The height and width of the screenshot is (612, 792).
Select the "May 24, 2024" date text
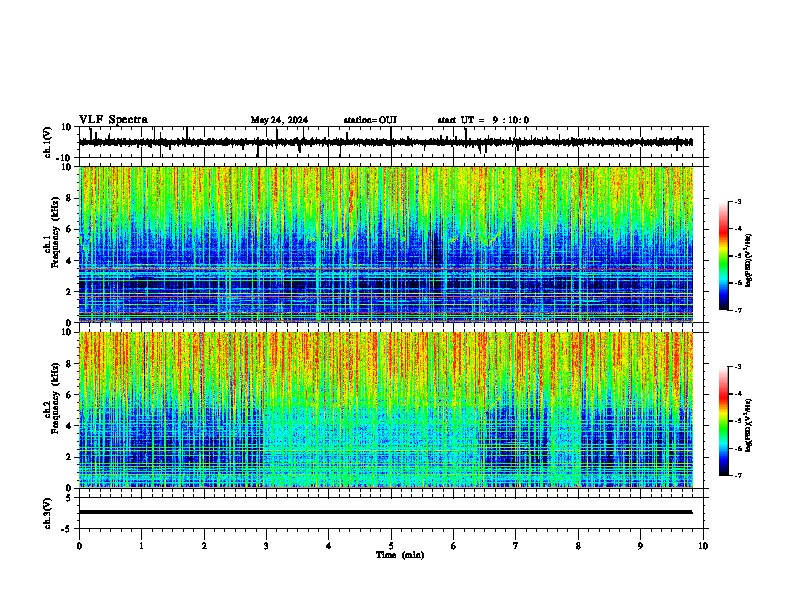click(279, 120)
